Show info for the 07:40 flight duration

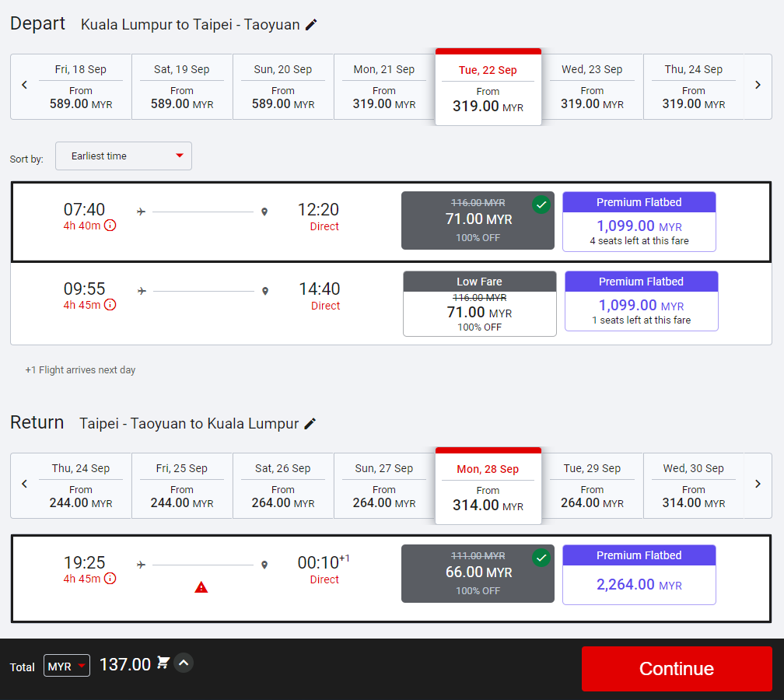pyautogui.click(x=110, y=226)
